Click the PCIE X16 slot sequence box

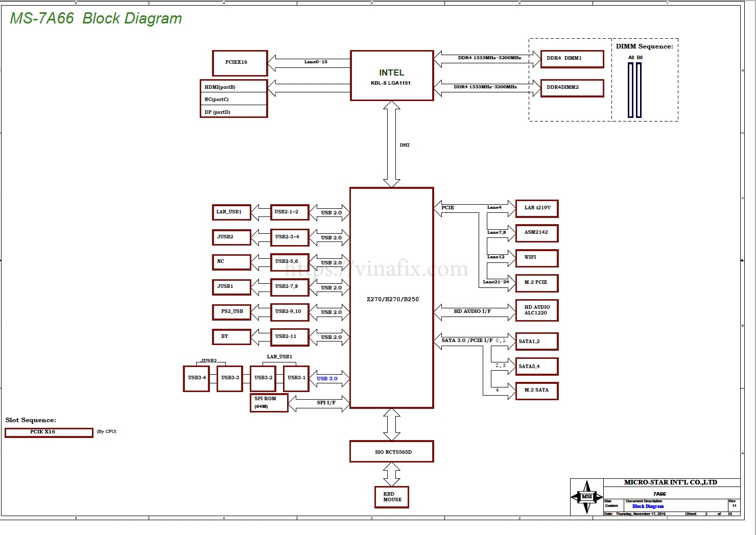49,432
